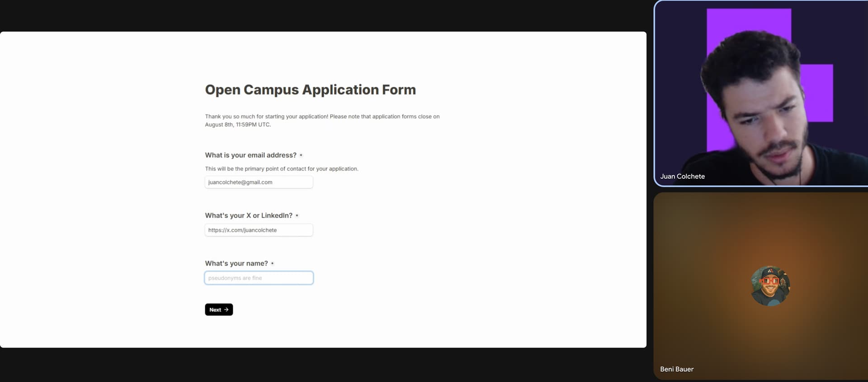
Task: Click the primary point of contact helper text
Action: click(281, 169)
